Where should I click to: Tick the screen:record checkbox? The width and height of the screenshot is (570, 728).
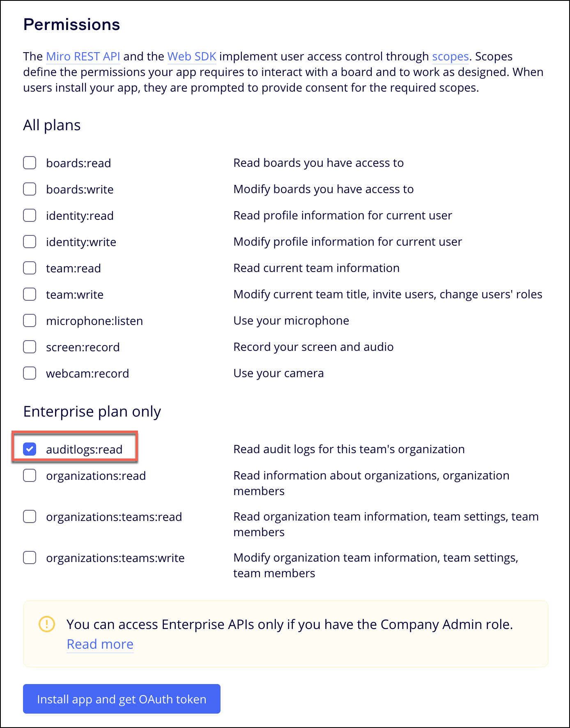[x=30, y=347]
